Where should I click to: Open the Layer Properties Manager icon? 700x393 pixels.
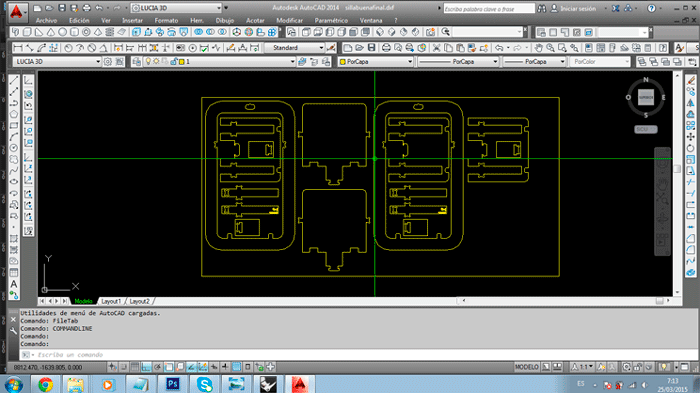pyautogui.click(x=137, y=62)
